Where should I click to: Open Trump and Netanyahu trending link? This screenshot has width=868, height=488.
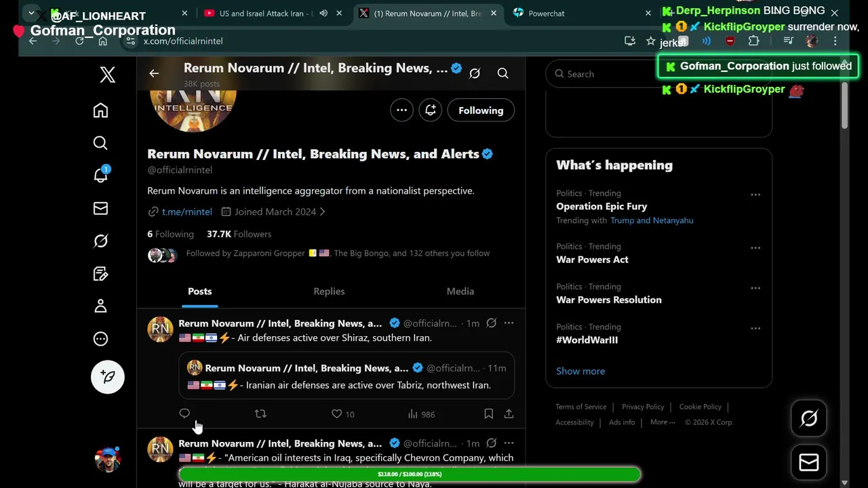[x=652, y=220]
